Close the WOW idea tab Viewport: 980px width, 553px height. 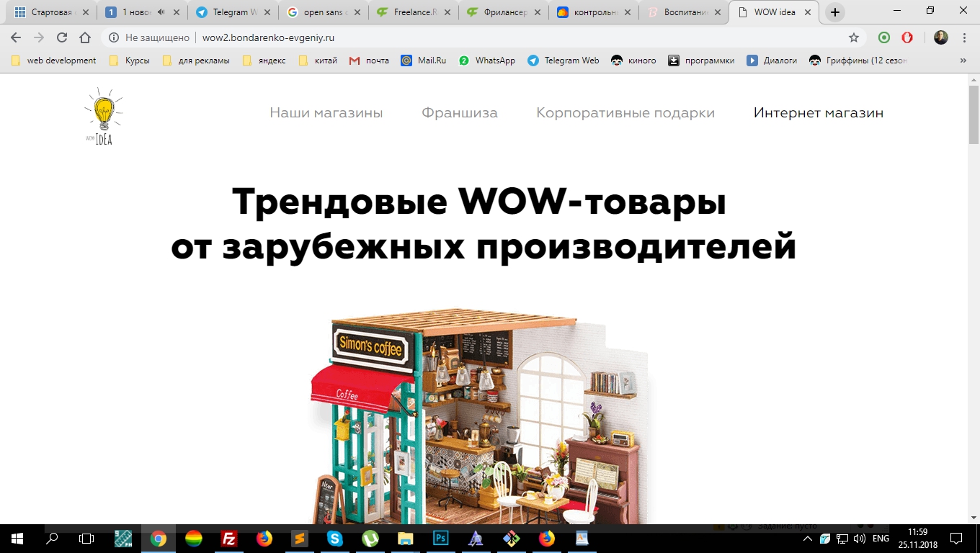[x=808, y=12]
